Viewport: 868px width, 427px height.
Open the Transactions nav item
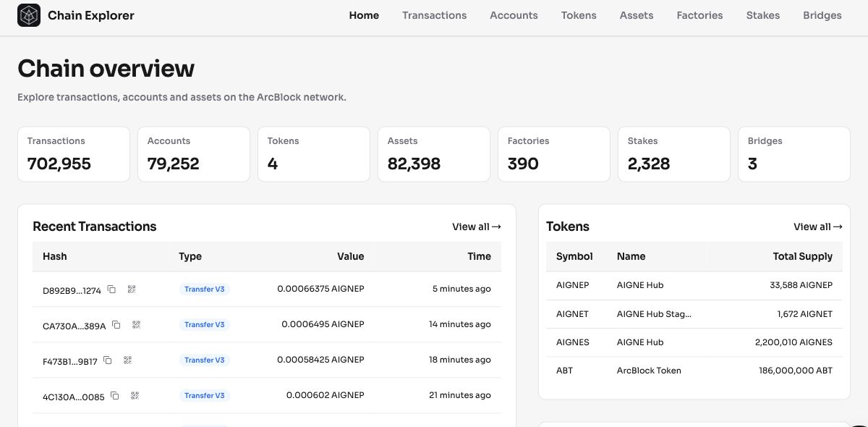[x=435, y=15]
